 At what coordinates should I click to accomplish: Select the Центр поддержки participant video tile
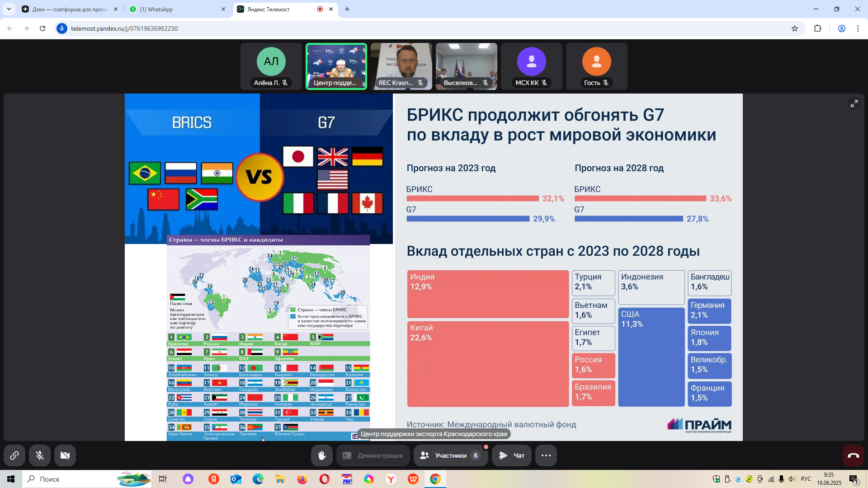click(x=336, y=66)
